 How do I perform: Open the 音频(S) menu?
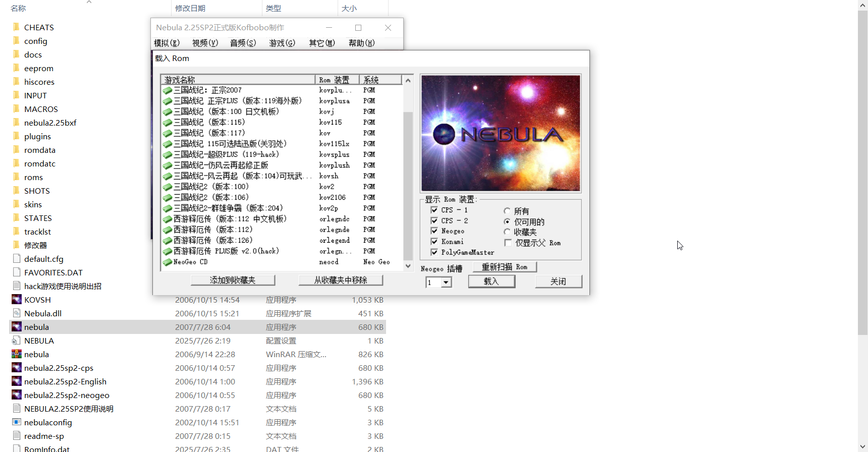(243, 43)
